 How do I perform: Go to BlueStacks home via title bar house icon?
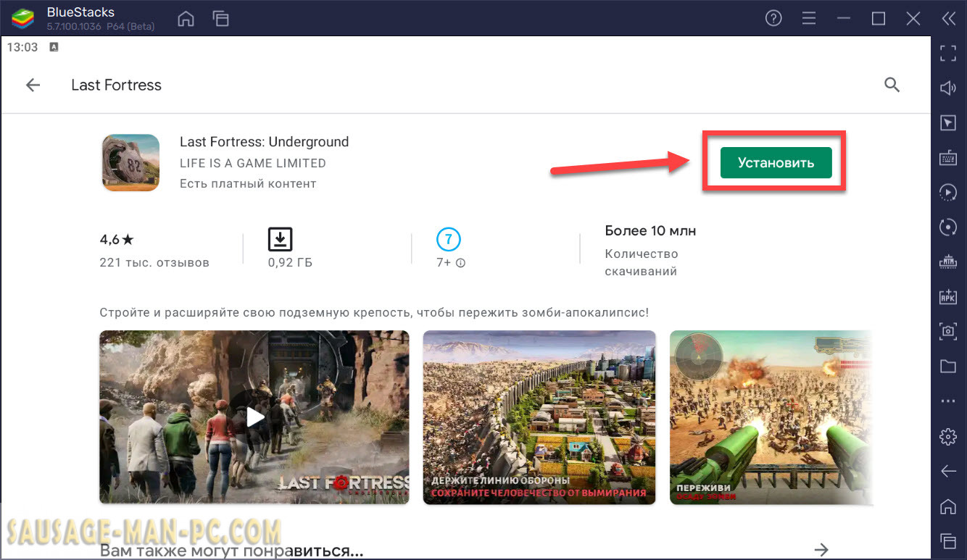click(186, 18)
